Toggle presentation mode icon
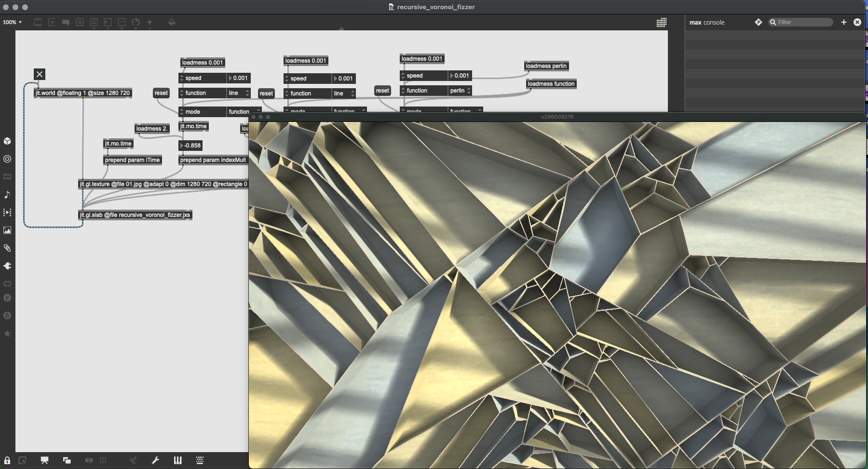The width and height of the screenshot is (868, 469). coord(44,460)
